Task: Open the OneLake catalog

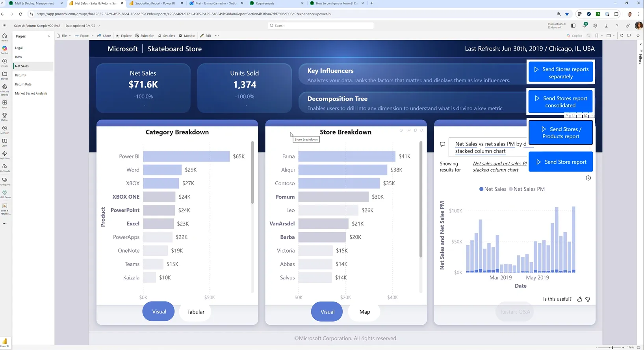Action: tap(4, 89)
